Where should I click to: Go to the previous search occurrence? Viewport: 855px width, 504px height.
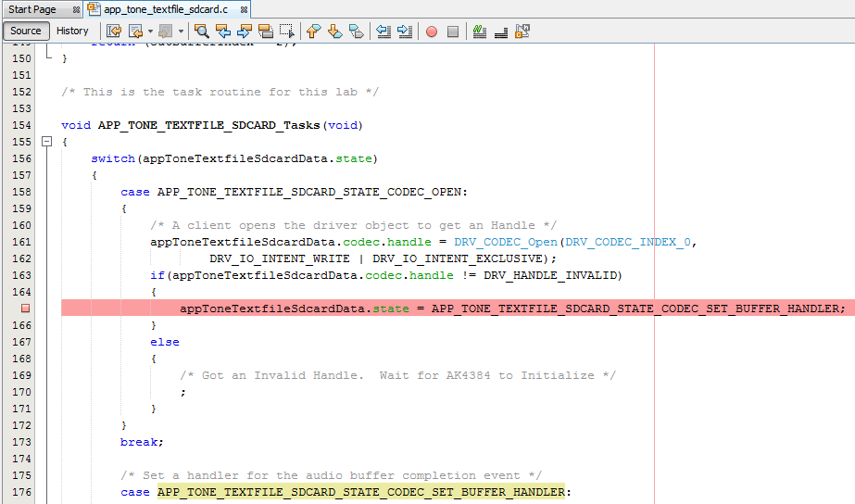tap(223, 31)
